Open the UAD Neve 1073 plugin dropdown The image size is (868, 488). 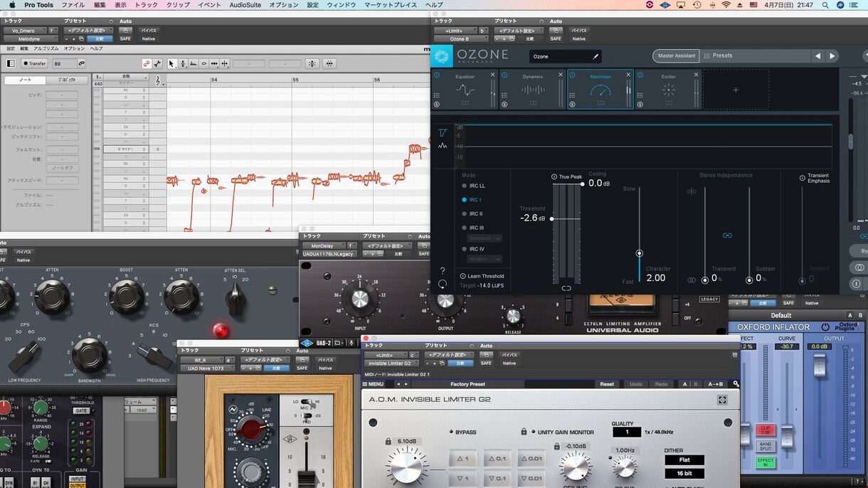pos(206,368)
